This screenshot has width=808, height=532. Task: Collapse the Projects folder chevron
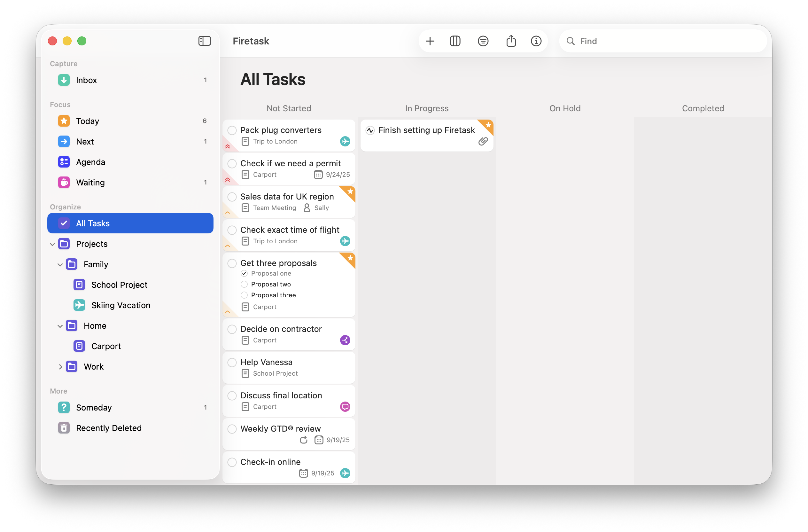pyautogui.click(x=52, y=244)
